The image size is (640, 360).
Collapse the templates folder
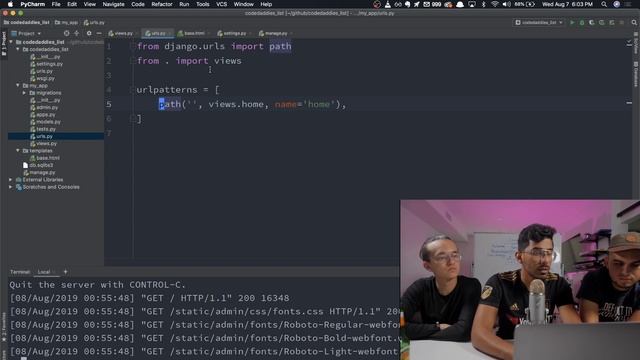[x=18, y=151]
